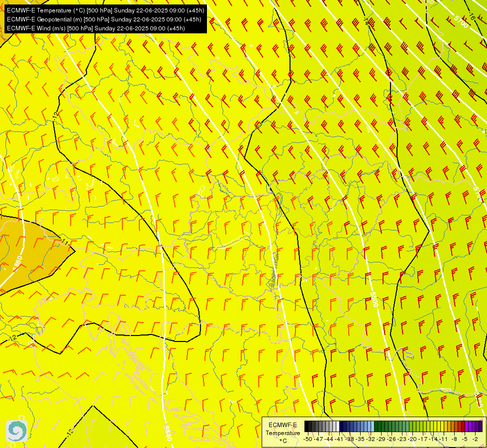Click the -47 value in the legend
This screenshot has width=487, height=448.
click(x=319, y=440)
